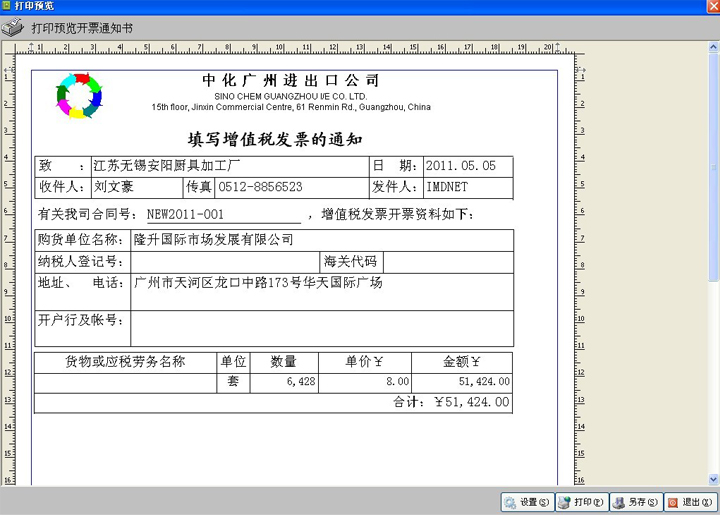Click the address line 15th floor, Jinxin Commercial Centre
720x529 pixels.
pos(291,107)
